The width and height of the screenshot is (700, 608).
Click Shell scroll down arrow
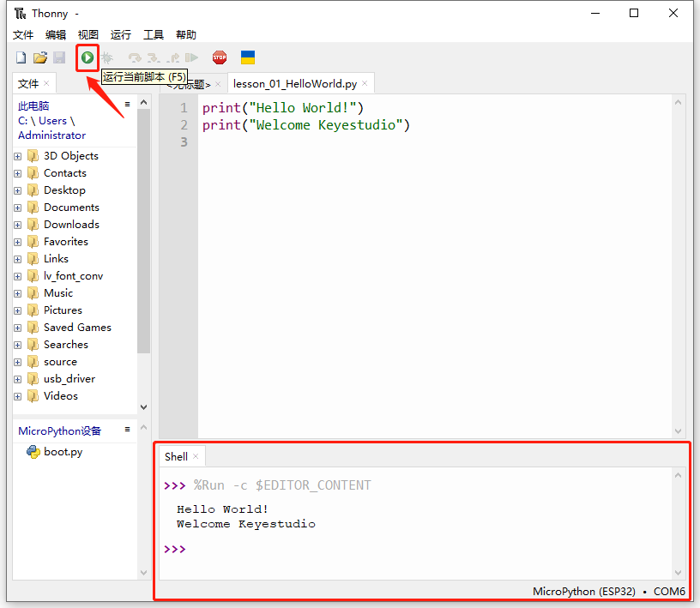coord(678,572)
